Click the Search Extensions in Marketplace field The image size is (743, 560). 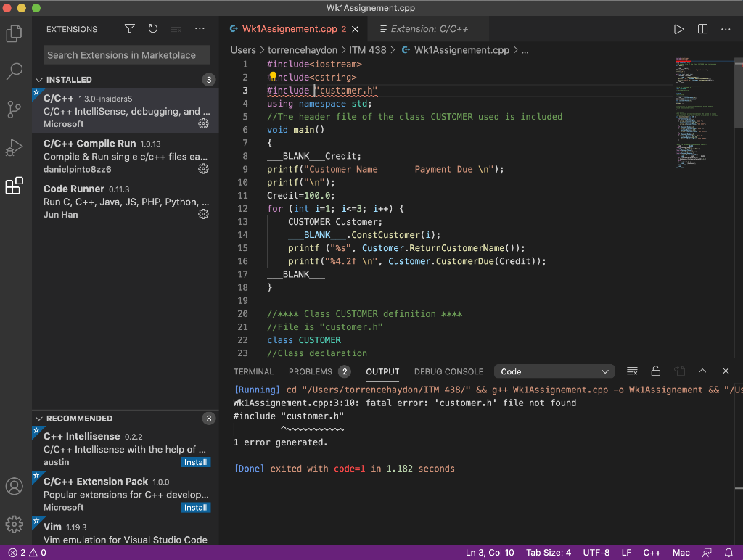pyautogui.click(x=127, y=55)
